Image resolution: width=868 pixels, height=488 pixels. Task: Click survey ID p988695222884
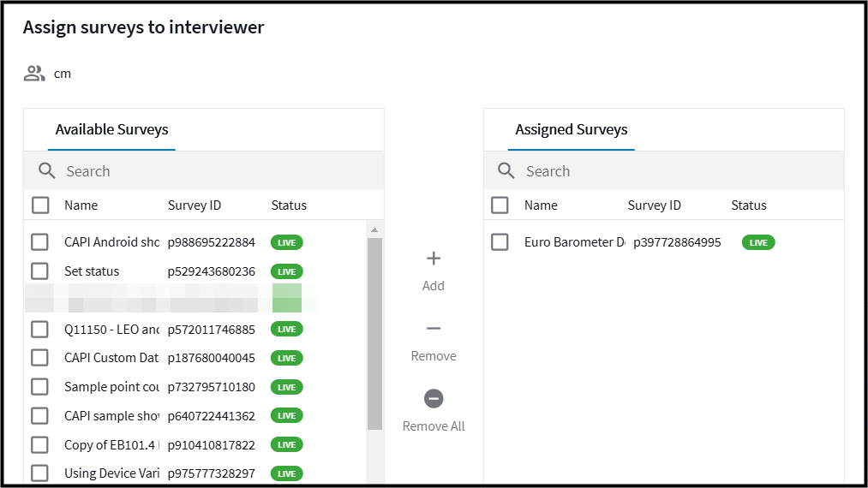pyautogui.click(x=212, y=242)
